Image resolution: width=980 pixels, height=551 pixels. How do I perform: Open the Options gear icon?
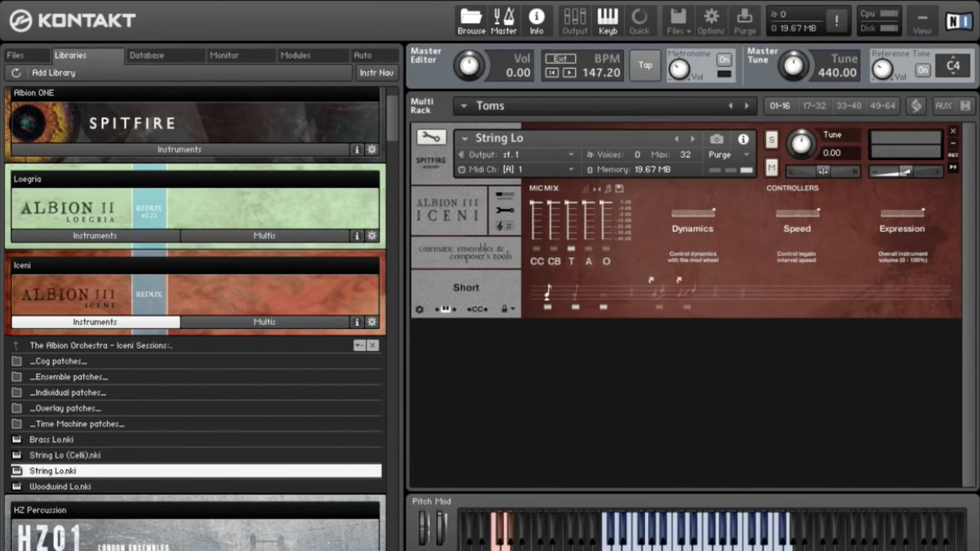pos(710,20)
